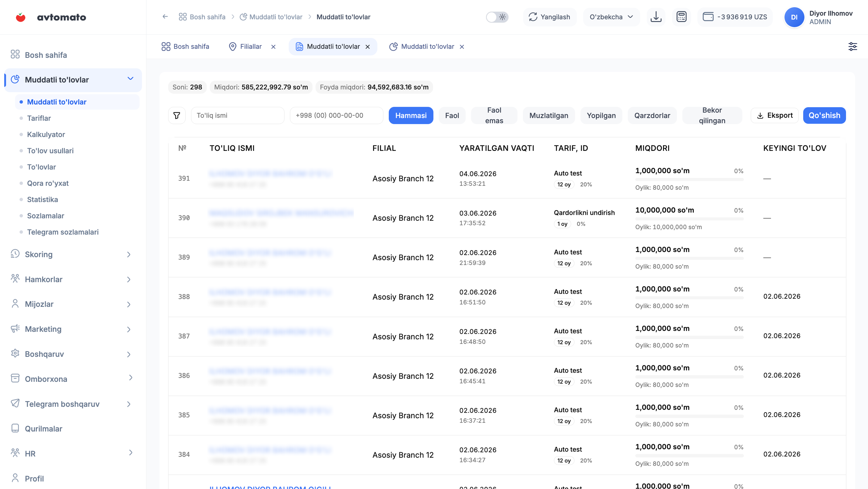
Task: Open To'lov usullari submenu item
Action: [x=50, y=151]
